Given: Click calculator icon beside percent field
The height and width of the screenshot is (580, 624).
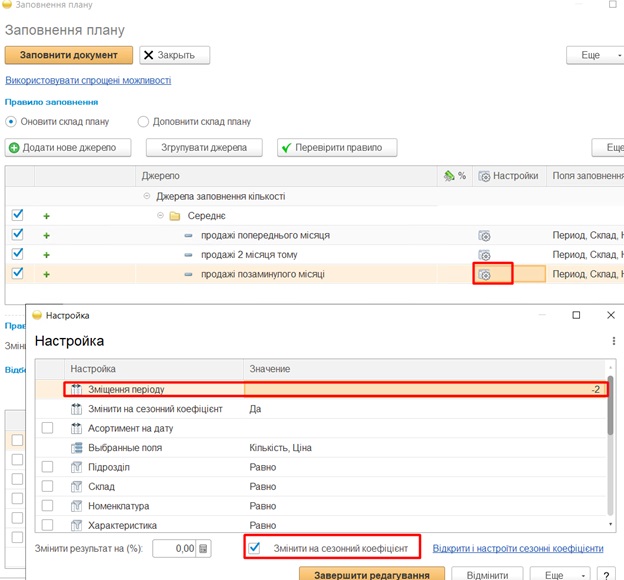Looking at the screenshot, I should pos(203,548).
